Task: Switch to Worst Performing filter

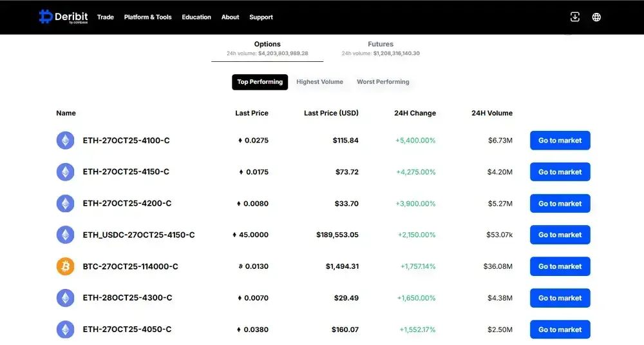Action: (383, 82)
